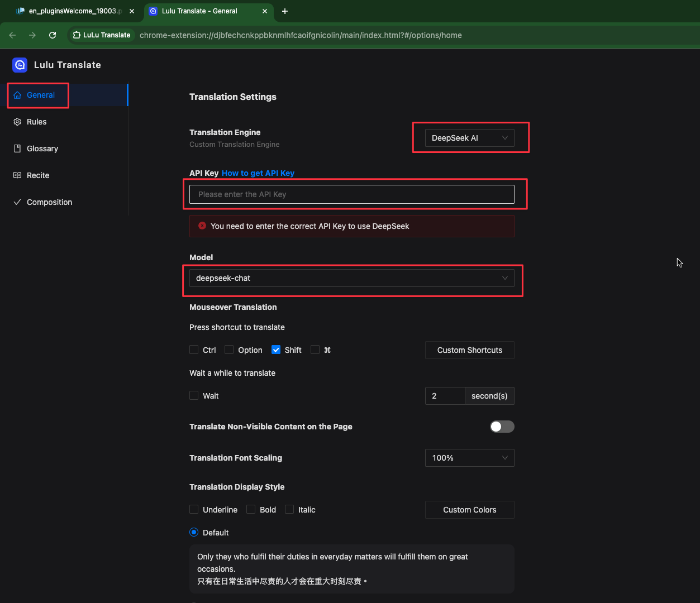Open the Translation Engine DeepSeek AI dropdown
The width and height of the screenshot is (700, 603).
[x=469, y=138]
